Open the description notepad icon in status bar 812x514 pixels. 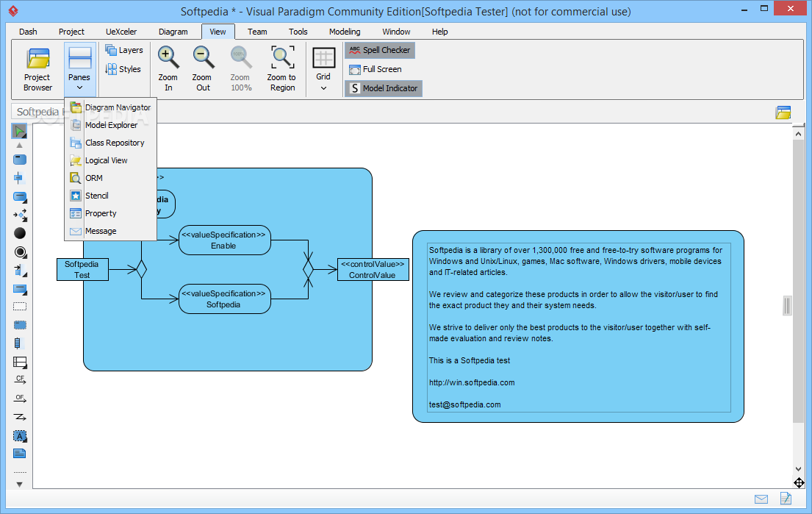click(786, 499)
